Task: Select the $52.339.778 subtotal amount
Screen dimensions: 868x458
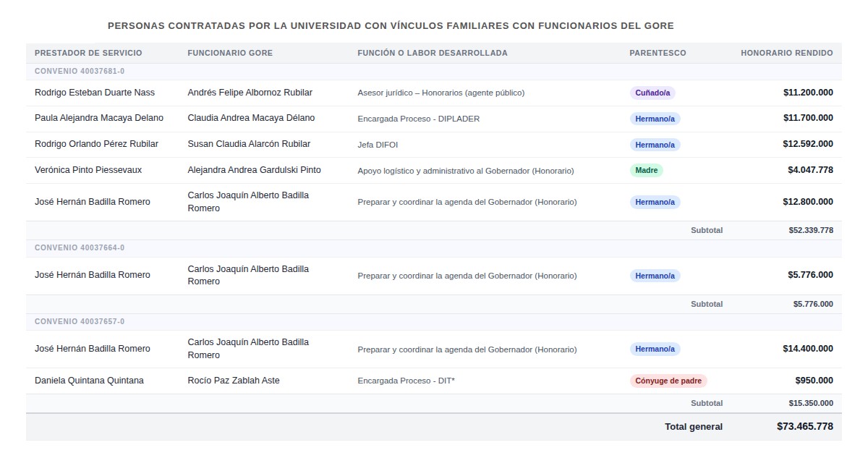Action: (x=810, y=230)
